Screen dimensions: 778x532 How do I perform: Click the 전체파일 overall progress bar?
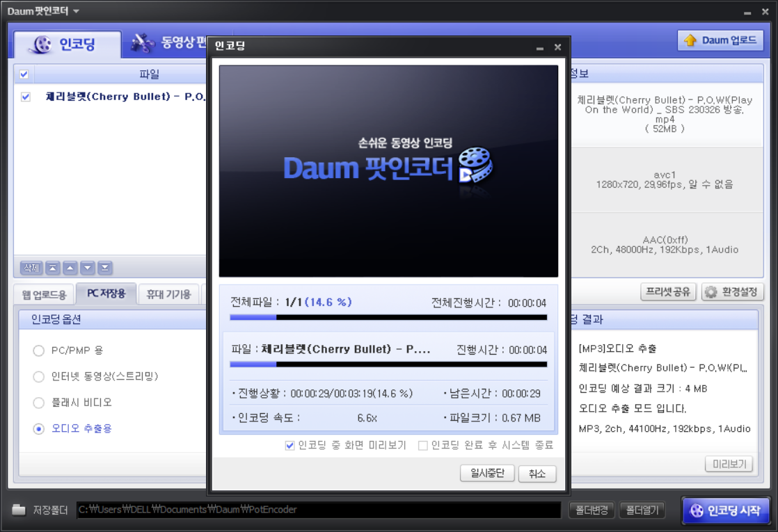coord(388,317)
